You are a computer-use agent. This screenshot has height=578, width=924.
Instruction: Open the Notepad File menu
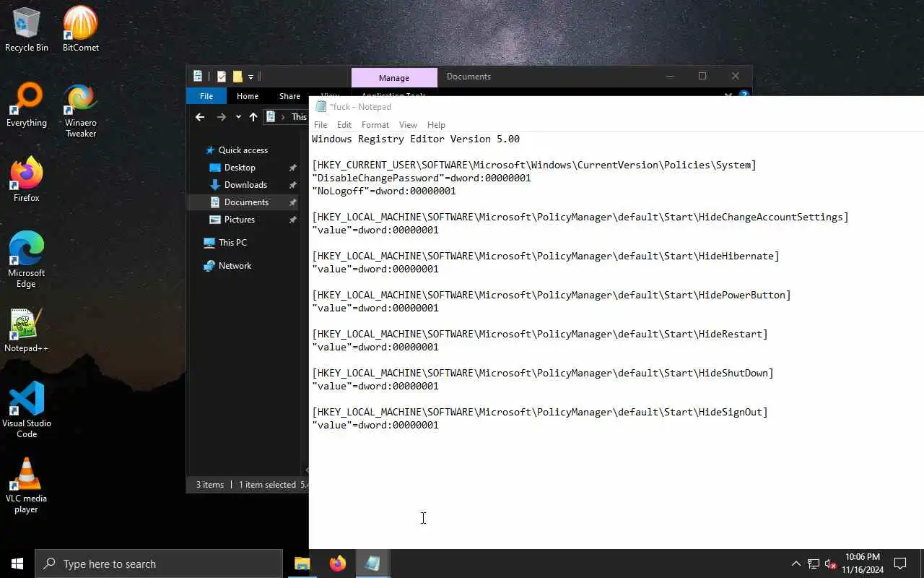(x=321, y=125)
